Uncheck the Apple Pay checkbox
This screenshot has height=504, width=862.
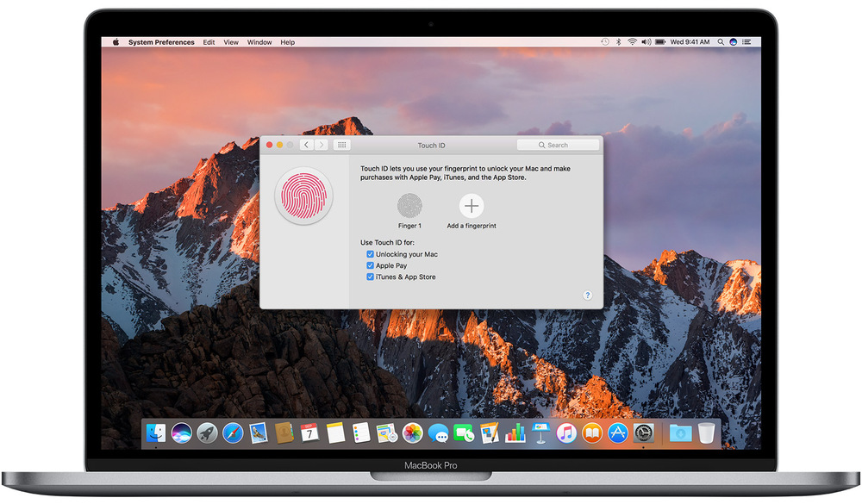[x=370, y=265]
